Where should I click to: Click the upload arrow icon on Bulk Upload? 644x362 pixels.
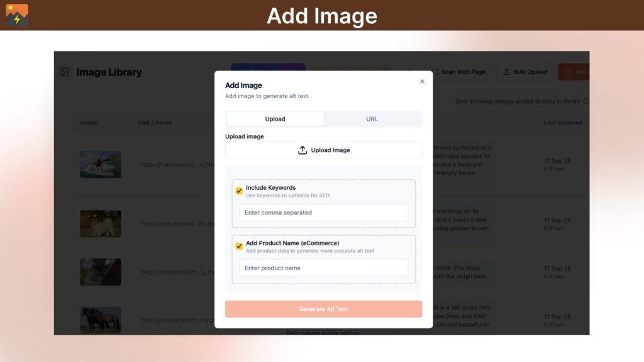pyautogui.click(x=508, y=72)
